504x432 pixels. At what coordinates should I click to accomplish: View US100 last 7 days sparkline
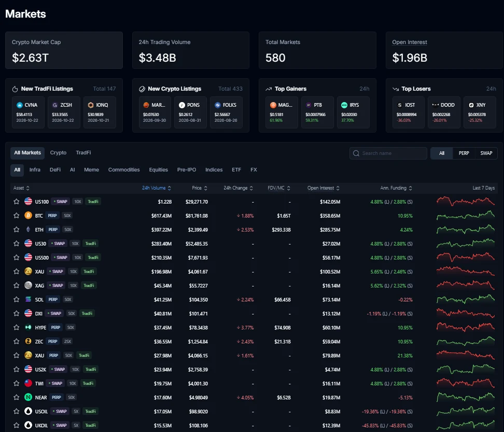[x=466, y=201]
